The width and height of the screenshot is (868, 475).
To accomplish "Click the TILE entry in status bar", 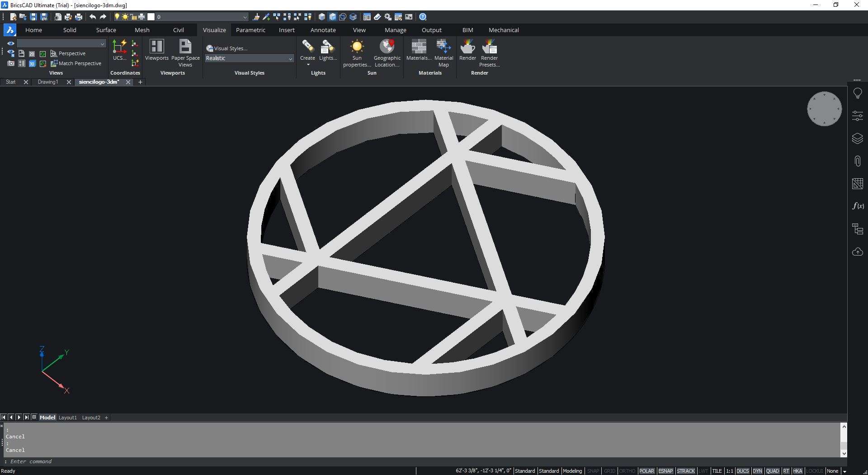I will pyautogui.click(x=717, y=471).
